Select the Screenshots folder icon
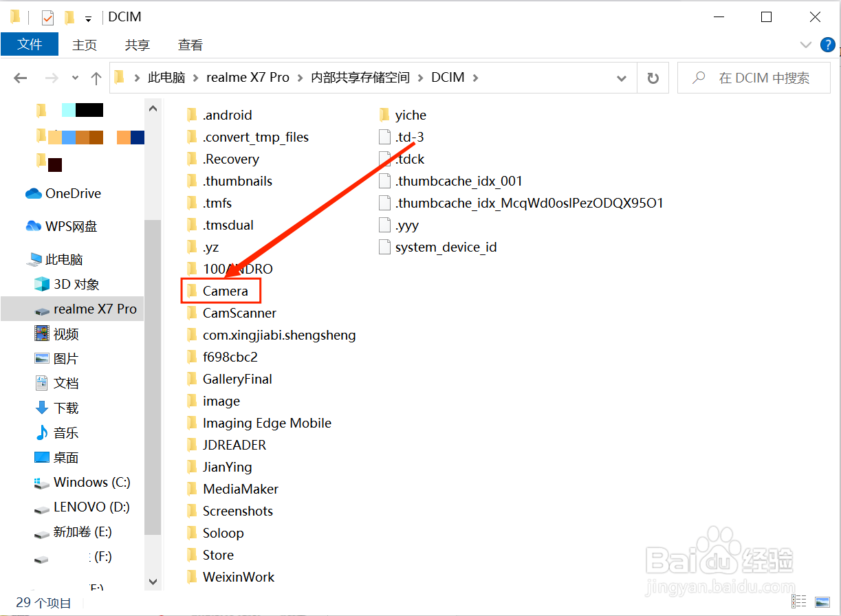Image resolution: width=841 pixels, height=616 pixels. click(192, 511)
